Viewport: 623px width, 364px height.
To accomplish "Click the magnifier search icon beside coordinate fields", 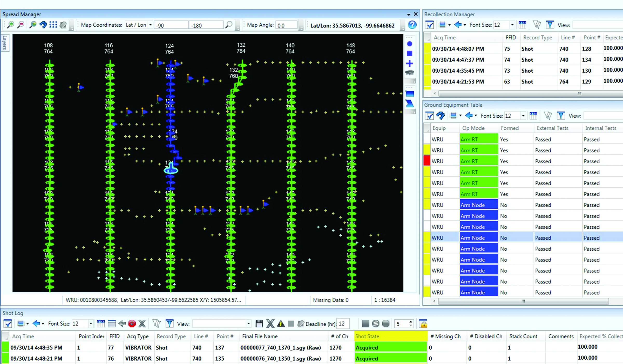I will 229,25.
